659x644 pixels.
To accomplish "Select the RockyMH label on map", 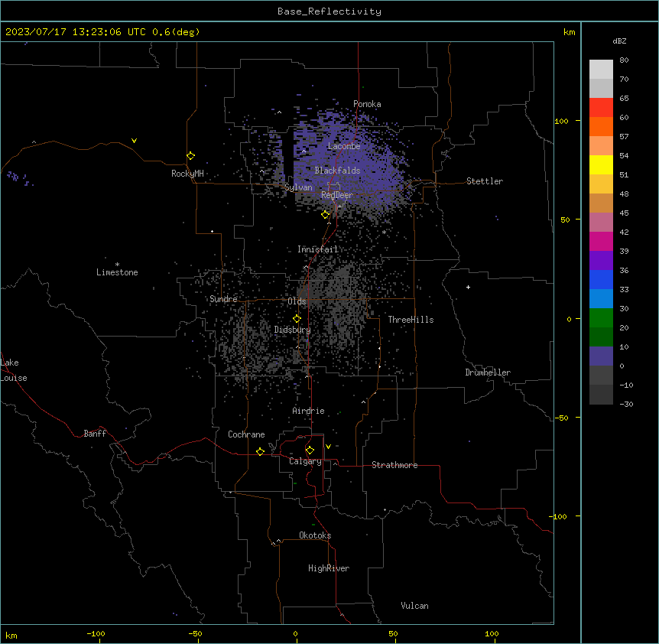I will [x=187, y=174].
